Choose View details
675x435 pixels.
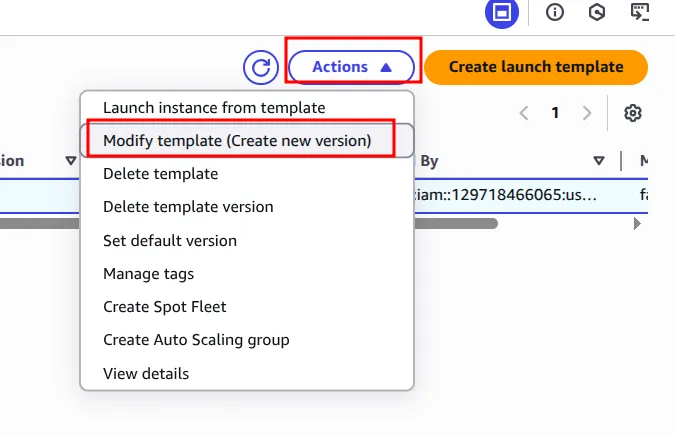[247, 374]
